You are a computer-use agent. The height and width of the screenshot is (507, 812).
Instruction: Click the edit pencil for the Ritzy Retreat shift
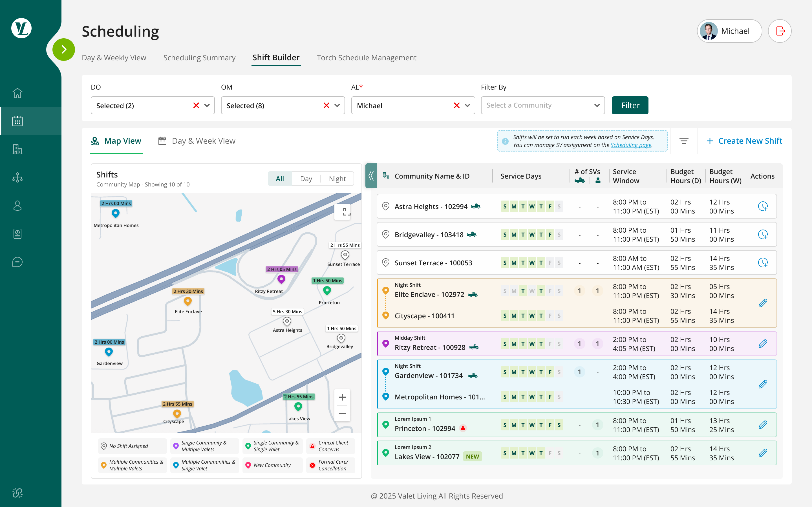(763, 343)
